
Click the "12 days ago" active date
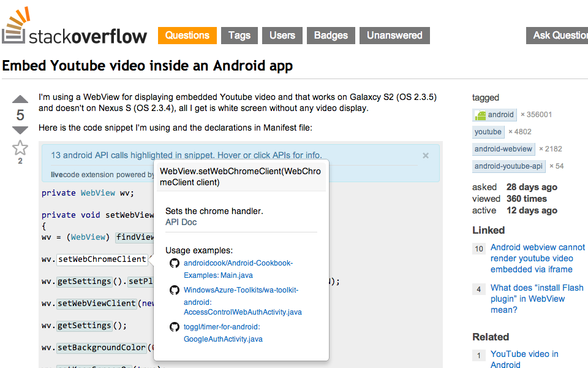point(532,210)
